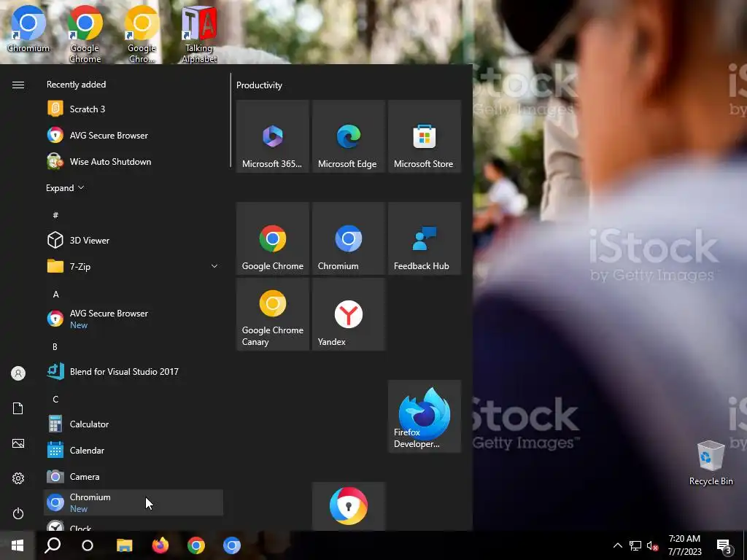The width and height of the screenshot is (747, 560).
Task: Launch the Google Chrome tile
Action: (x=273, y=238)
